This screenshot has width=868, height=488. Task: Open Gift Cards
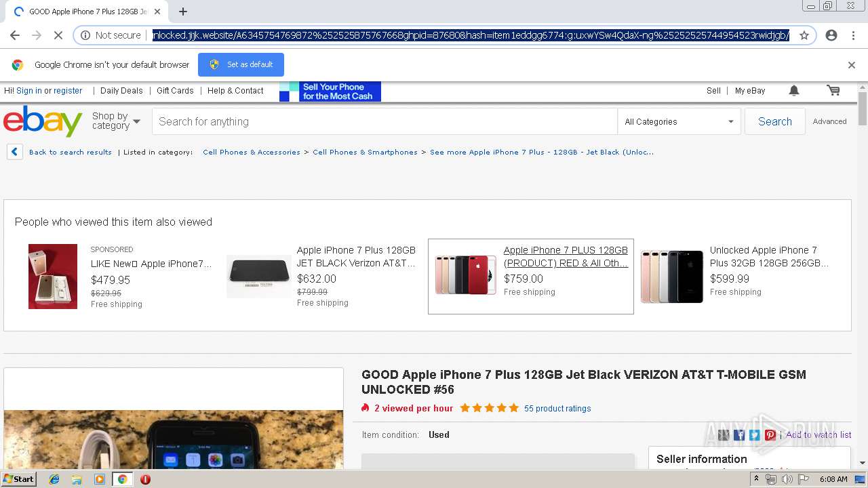175,90
